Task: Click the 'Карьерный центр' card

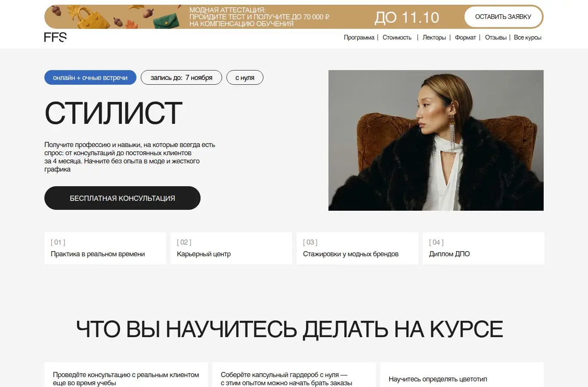Action: pos(231,248)
